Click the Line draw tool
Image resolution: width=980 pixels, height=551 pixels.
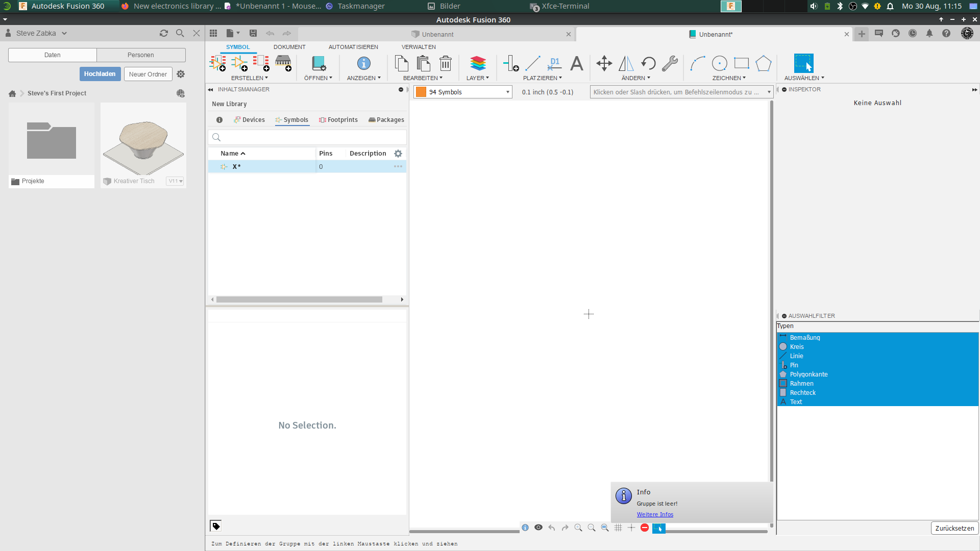coord(532,64)
